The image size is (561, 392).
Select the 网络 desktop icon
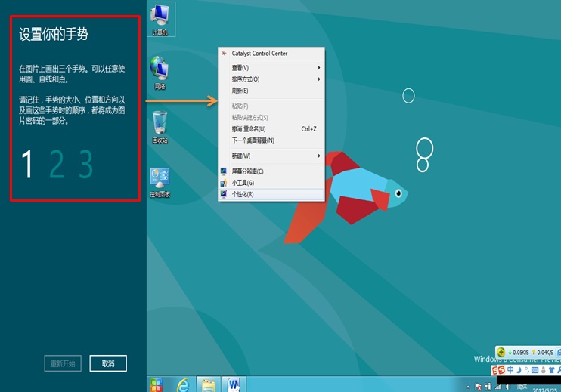(x=160, y=73)
